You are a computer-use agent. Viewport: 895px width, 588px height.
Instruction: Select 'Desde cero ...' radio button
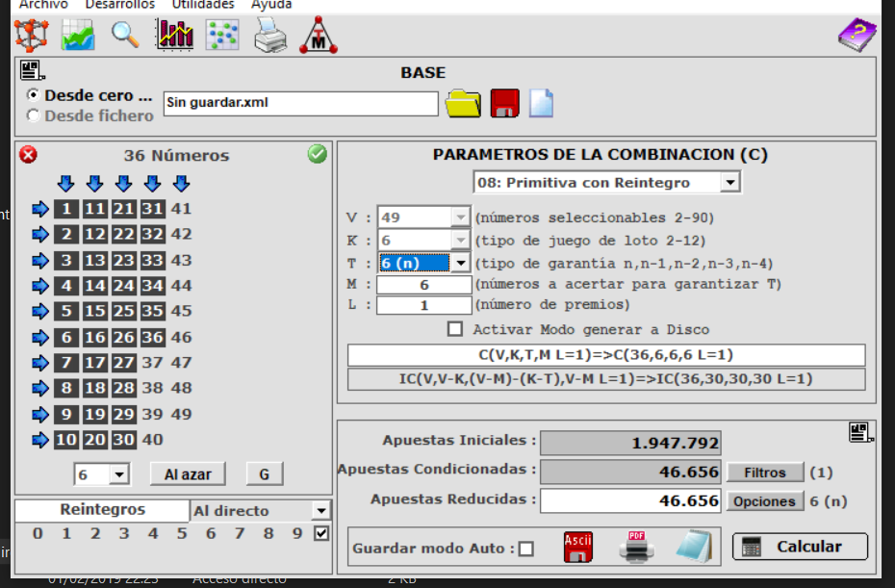click(33, 94)
